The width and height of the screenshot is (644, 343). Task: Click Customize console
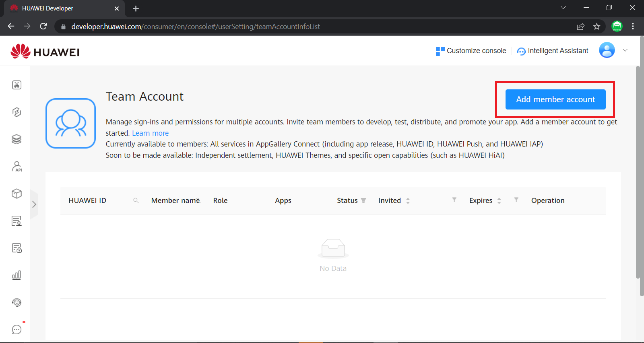click(x=471, y=51)
